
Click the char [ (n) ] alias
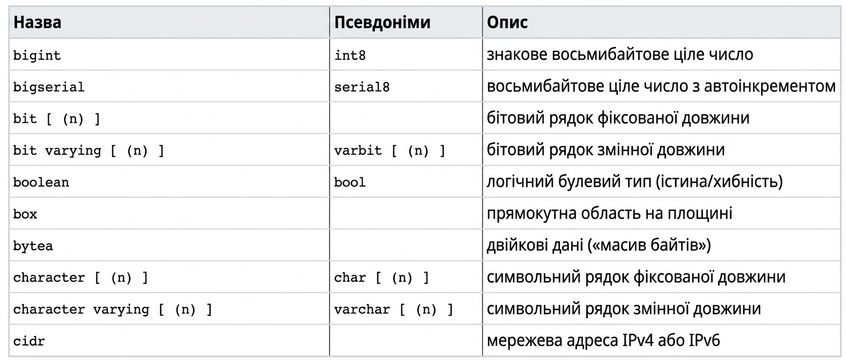[381, 278]
